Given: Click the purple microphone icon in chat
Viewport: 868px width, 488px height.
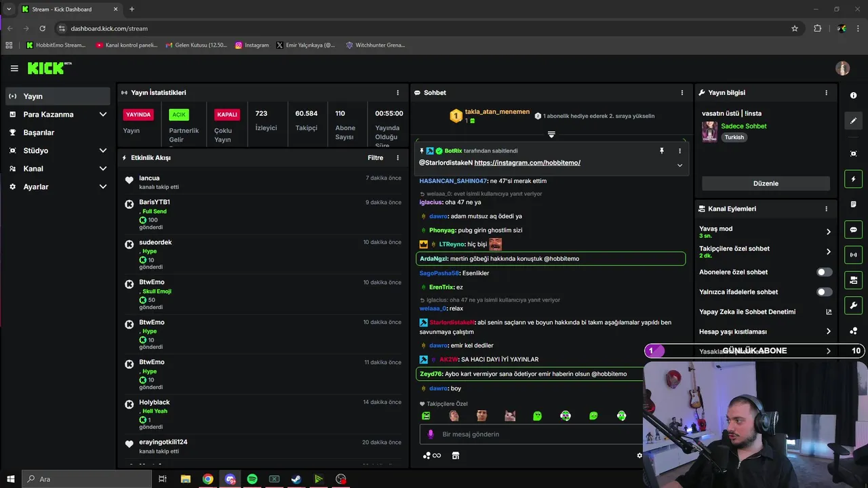Looking at the screenshot, I should click(x=431, y=434).
